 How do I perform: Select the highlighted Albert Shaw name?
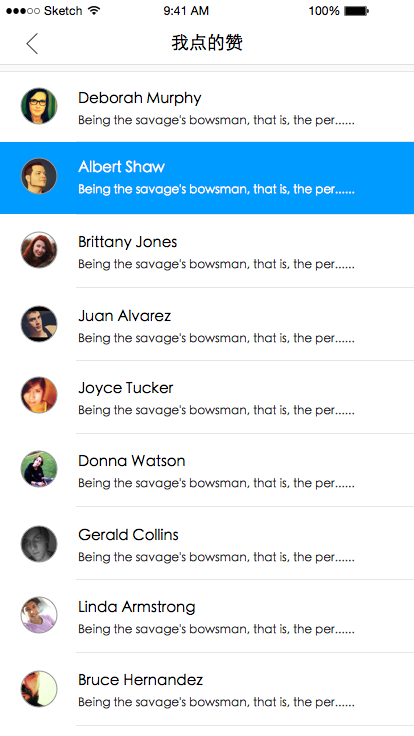click(122, 167)
